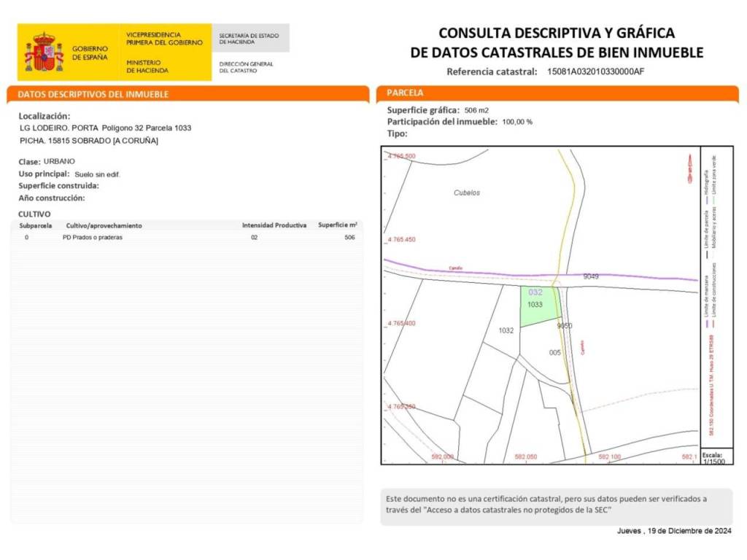Image resolution: width=747 pixels, height=560 pixels.
Task: Click the 'Cultivo/aprovechamiento' column header
Action: pos(104,226)
